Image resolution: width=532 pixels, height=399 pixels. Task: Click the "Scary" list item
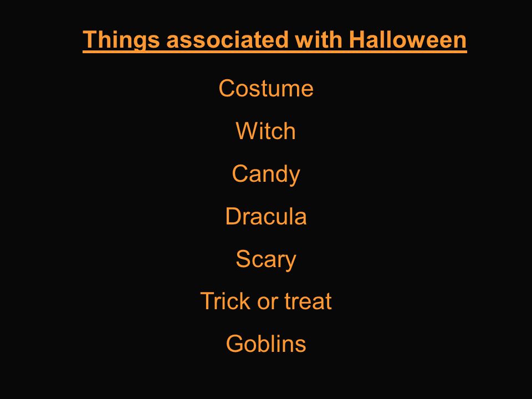tap(266, 260)
